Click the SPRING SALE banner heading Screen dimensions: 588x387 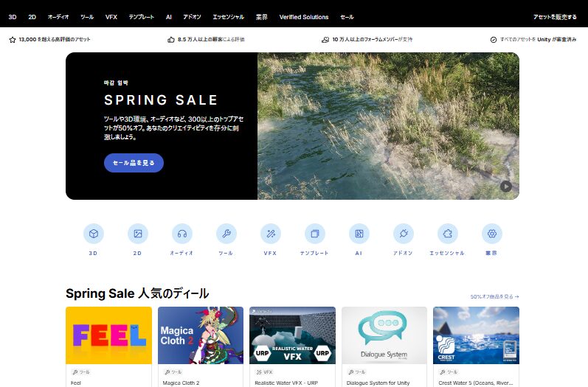(x=161, y=100)
